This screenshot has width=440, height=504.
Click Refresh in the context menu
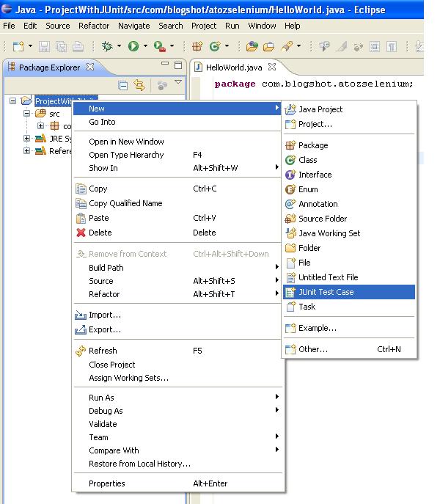177,351
